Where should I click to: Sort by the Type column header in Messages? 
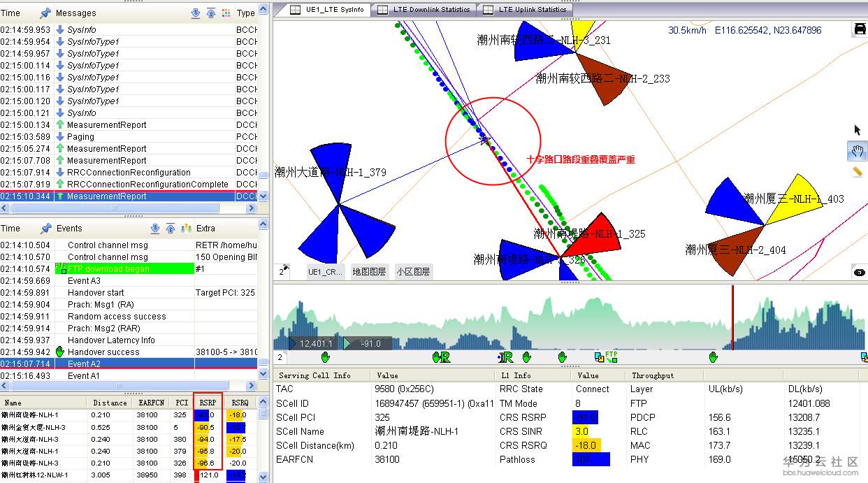point(245,13)
